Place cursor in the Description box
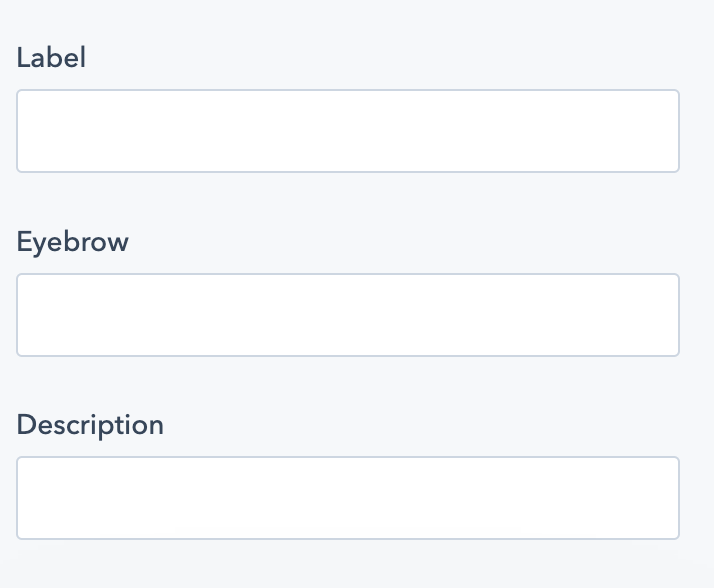This screenshot has height=588, width=714. coord(348,498)
